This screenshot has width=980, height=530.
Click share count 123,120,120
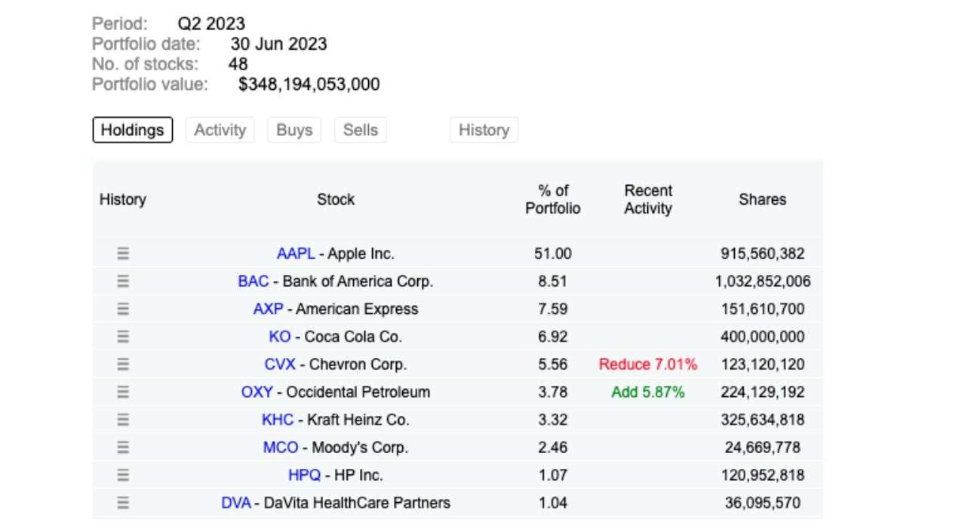coord(763,365)
